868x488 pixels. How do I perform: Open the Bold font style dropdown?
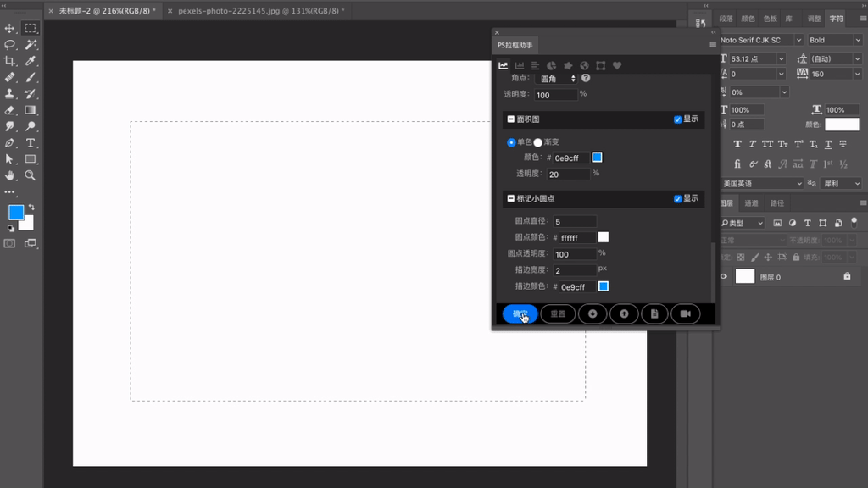(834, 40)
